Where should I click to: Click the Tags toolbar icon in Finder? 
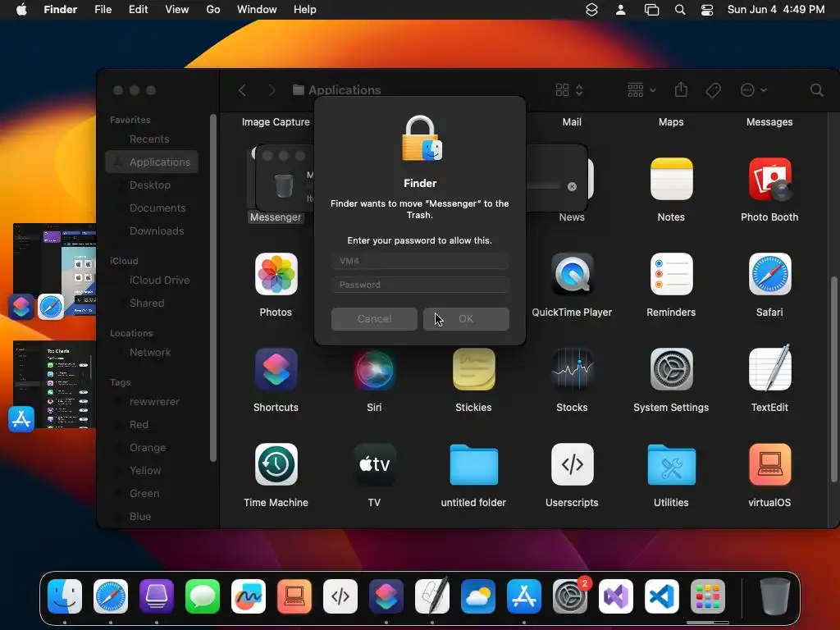pyautogui.click(x=713, y=90)
